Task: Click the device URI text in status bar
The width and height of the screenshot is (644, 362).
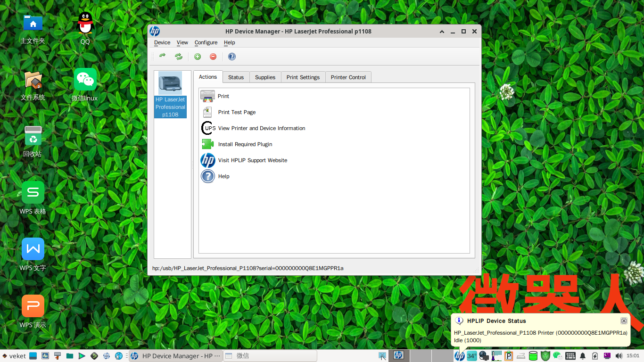Action: click(x=248, y=268)
